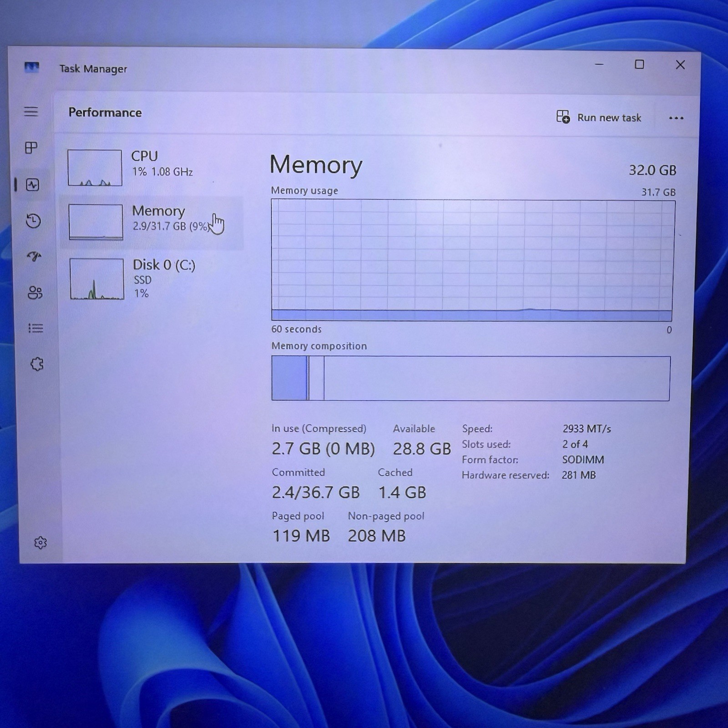
Task: Click the Task Manager app icon in title bar
Action: [x=31, y=67]
